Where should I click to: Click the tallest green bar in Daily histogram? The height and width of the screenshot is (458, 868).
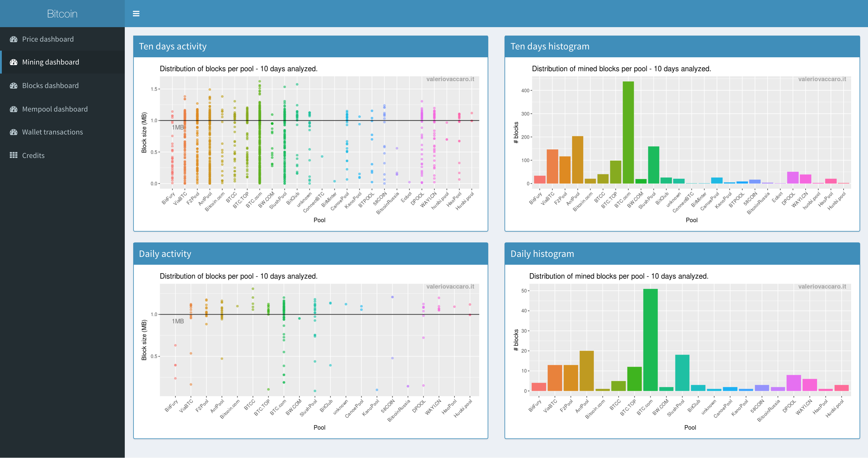click(x=650, y=340)
